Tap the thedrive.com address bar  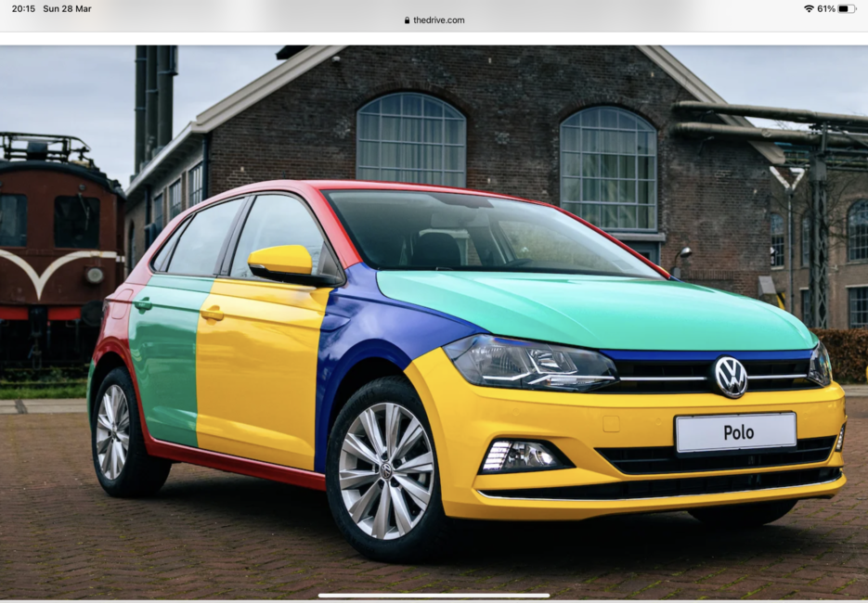434,20
